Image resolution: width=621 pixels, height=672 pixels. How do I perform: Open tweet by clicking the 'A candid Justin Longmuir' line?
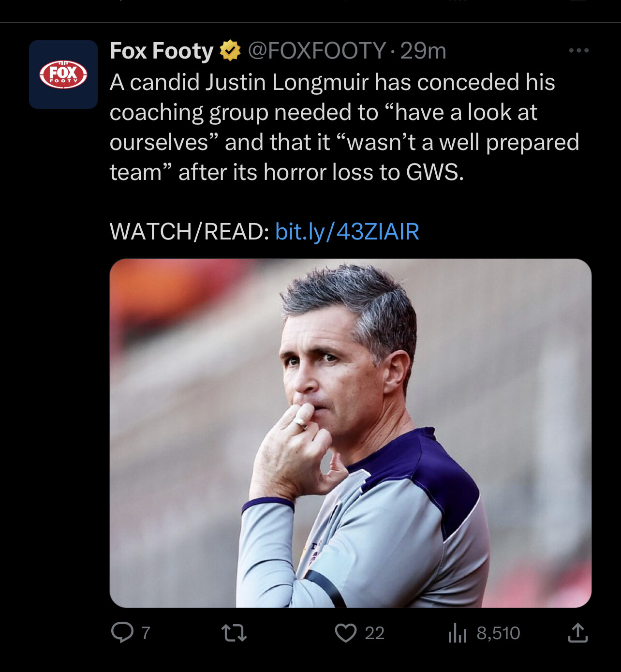(x=332, y=82)
